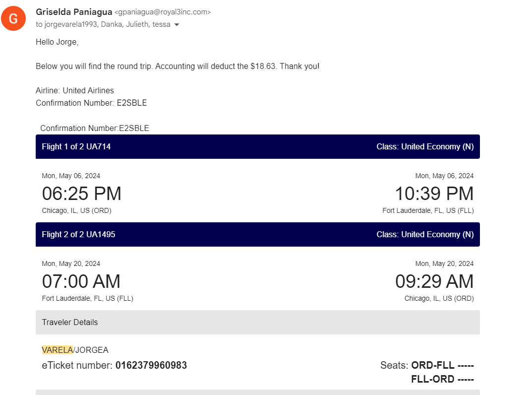The width and height of the screenshot is (532, 395).
Task: Click the 10:39 PM arrival time
Action: 434,194
